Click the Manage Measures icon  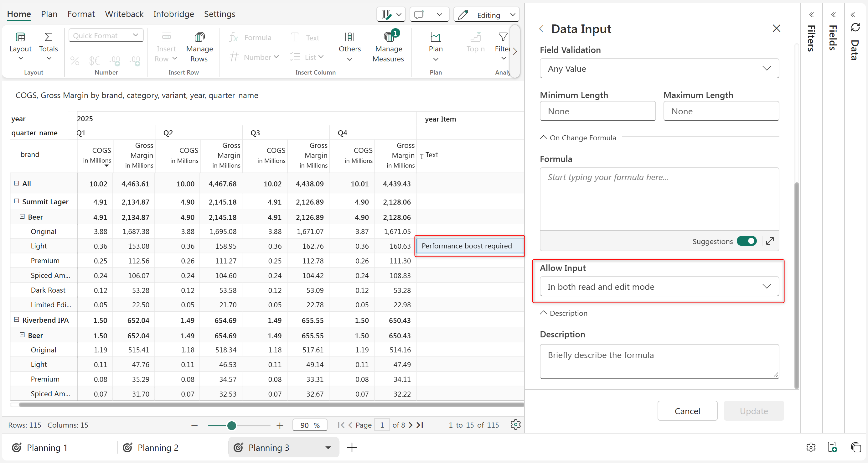pyautogui.click(x=388, y=37)
